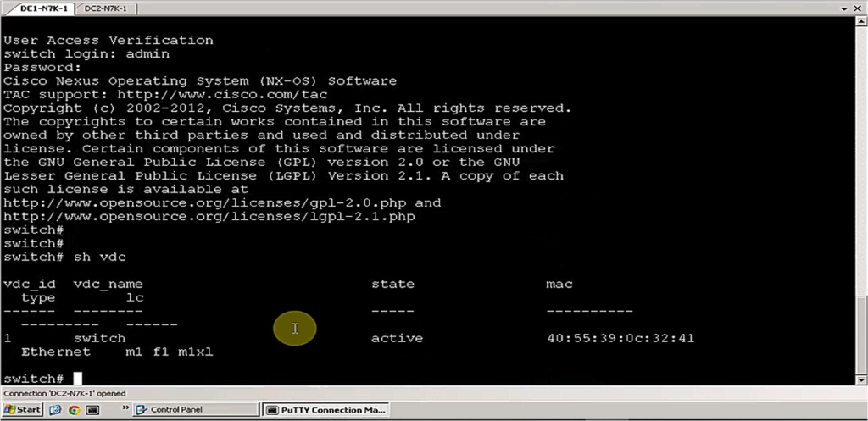
Task: Switch to Control Panel taskbar window
Action: pyautogui.click(x=195, y=410)
